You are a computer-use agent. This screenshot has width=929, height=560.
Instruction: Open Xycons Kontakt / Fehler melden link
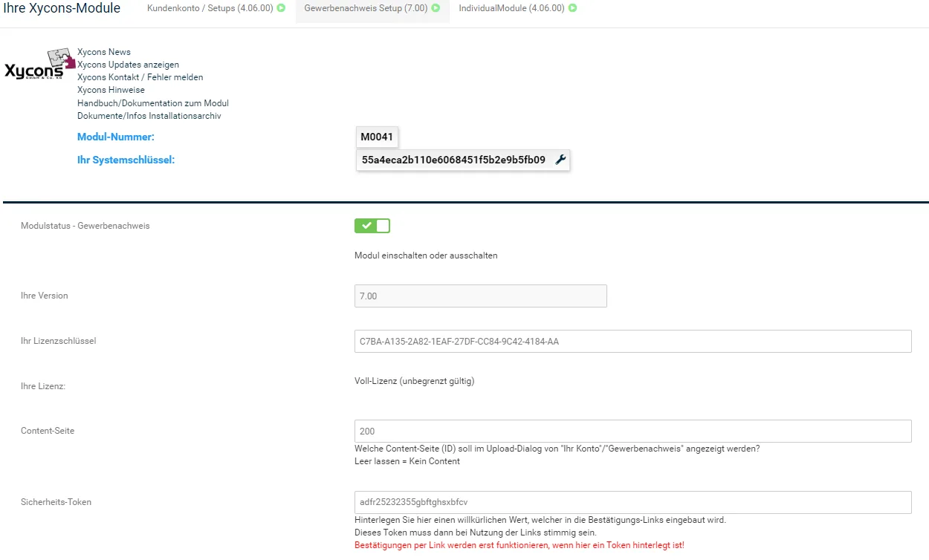click(140, 77)
